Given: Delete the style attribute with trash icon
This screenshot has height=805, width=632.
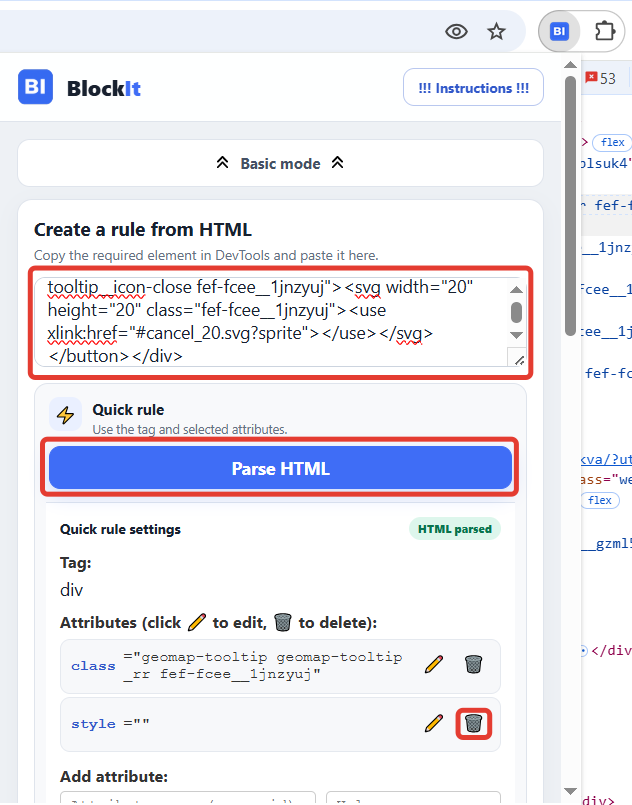Looking at the screenshot, I should click(473, 723).
